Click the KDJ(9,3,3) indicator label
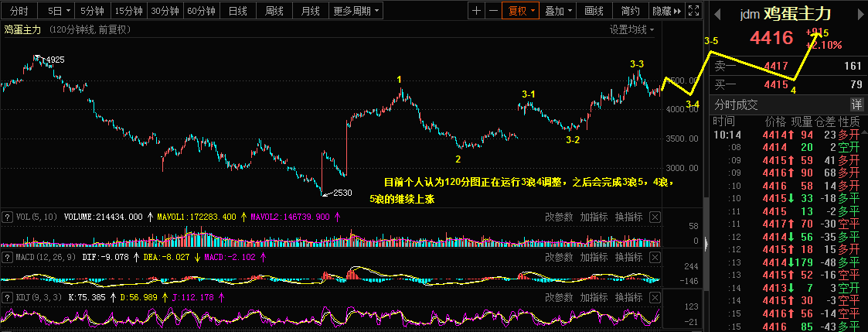This screenshot has width=868, height=332. 40,297
